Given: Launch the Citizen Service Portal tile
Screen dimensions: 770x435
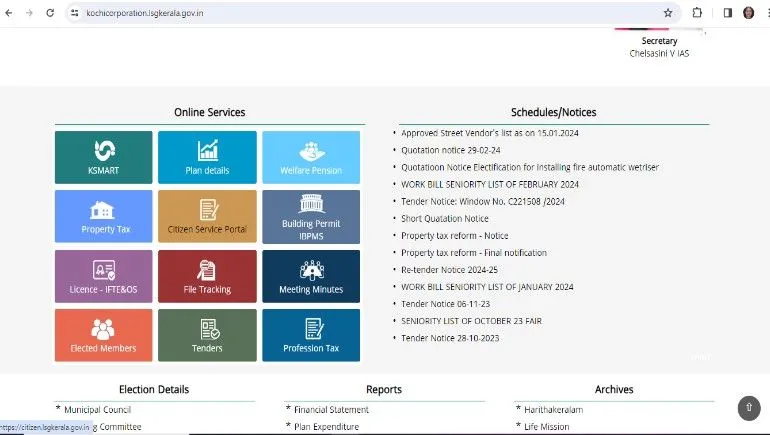Looking at the screenshot, I should point(207,216).
